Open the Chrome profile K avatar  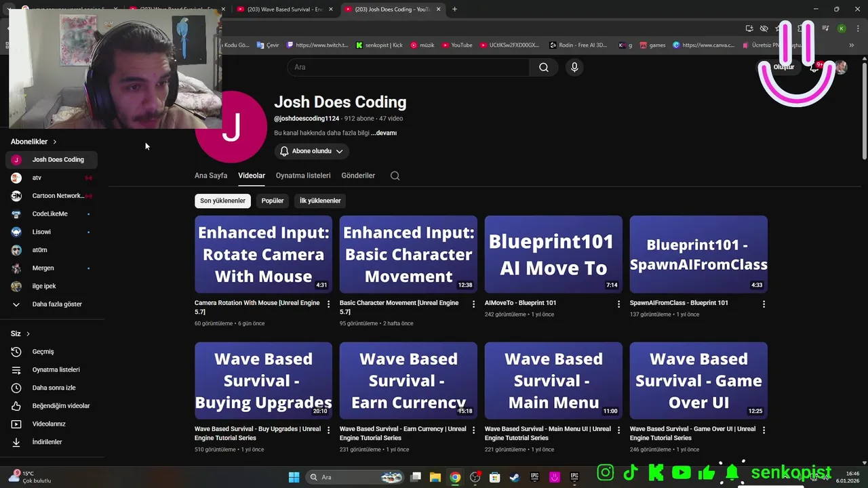coord(842,28)
